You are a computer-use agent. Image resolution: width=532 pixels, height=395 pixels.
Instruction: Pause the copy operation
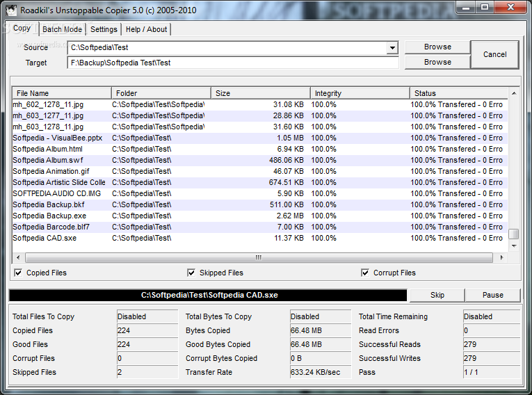click(x=492, y=295)
